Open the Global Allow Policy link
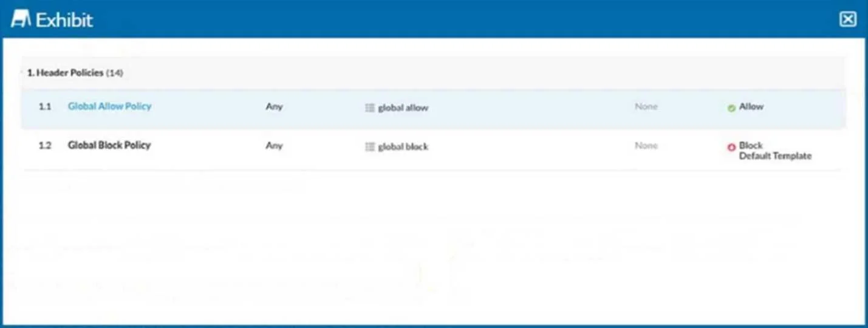The width and height of the screenshot is (868, 328). (109, 106)
